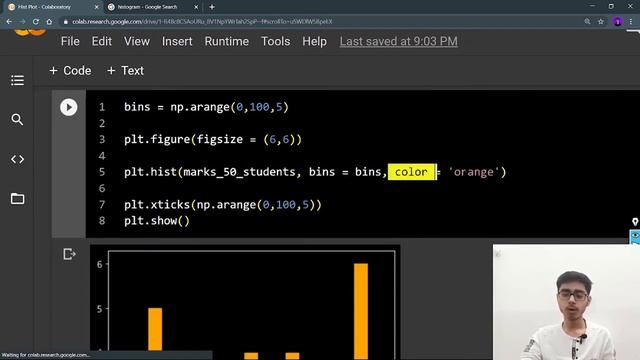
Task: Click highlighted 'color' text in code
Action: click(411, 172)
